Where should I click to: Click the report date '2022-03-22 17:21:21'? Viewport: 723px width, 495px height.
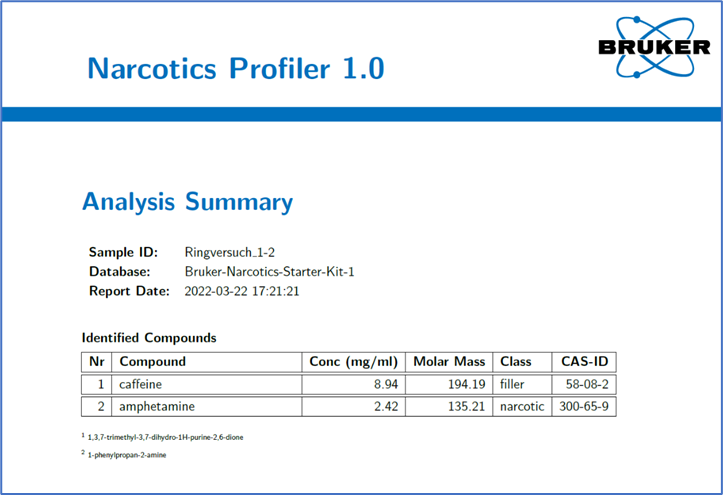(x=242, y=291)
